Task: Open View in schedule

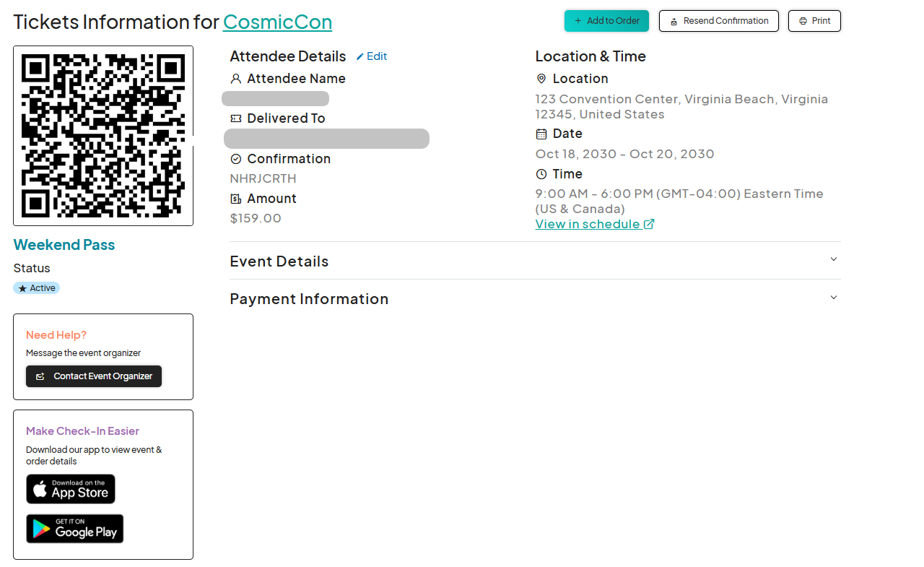Action: pos(587,223)
